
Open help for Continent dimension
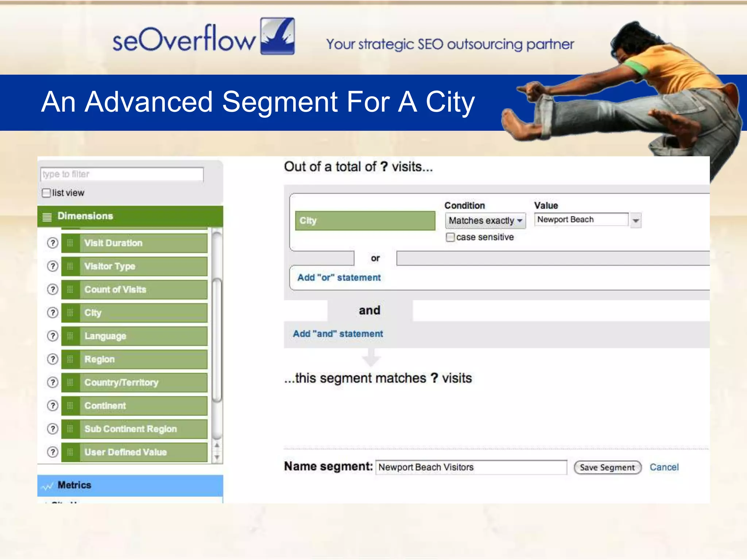pyautogui.click(x=53, y=405)
